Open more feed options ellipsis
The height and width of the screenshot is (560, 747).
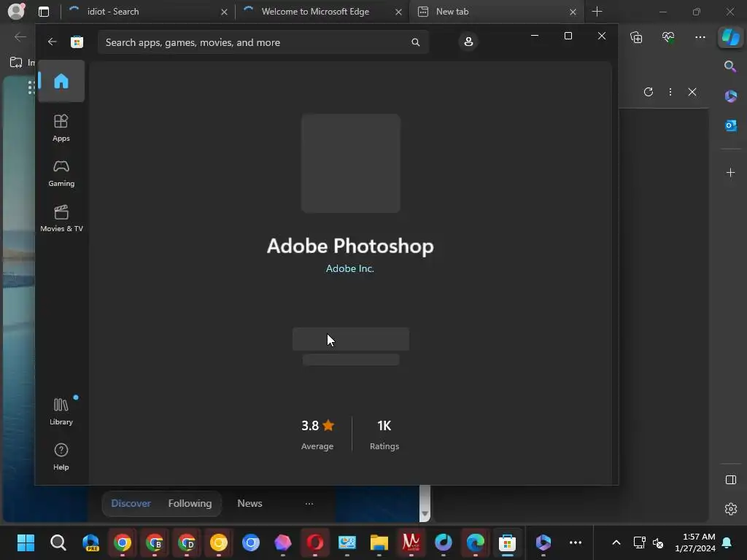[309, 503]
